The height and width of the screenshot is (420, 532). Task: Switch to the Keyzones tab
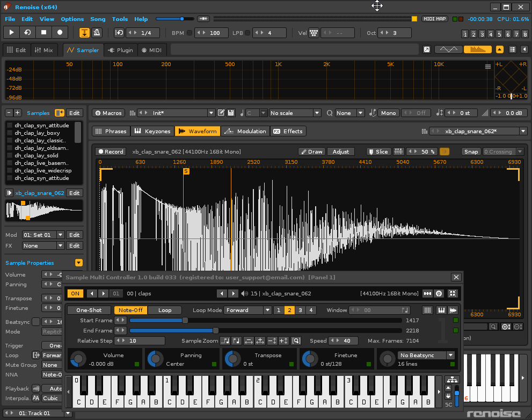[152, 131]
